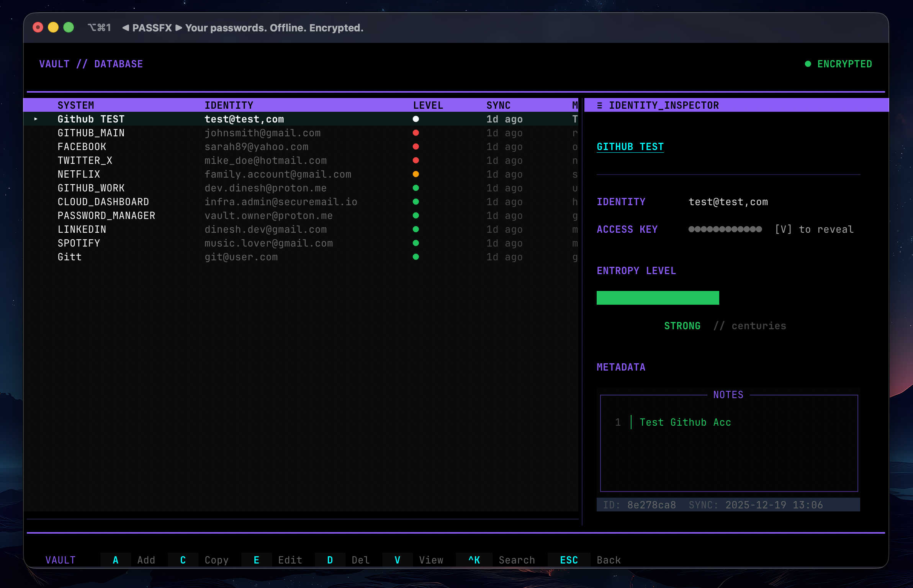Image resolution: width=913 pixels, height=588 pixels.
Task: Expand the selector arrow next to Github TEST
Action: pyautogui.click(x=36, y=119)
